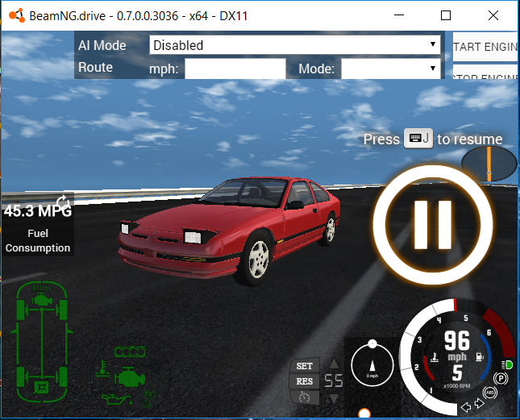520x420 pixels.
Task: Click the keyboard J key hint icon
Action: click(418, 138)
